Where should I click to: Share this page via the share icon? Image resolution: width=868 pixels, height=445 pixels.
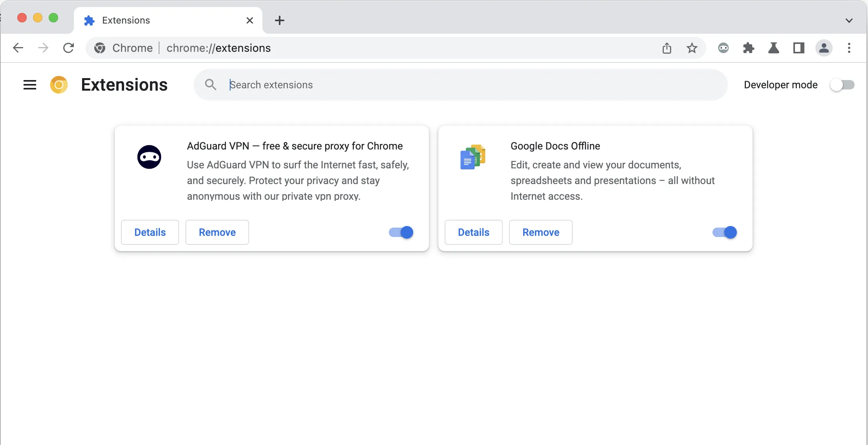(667, 48)
